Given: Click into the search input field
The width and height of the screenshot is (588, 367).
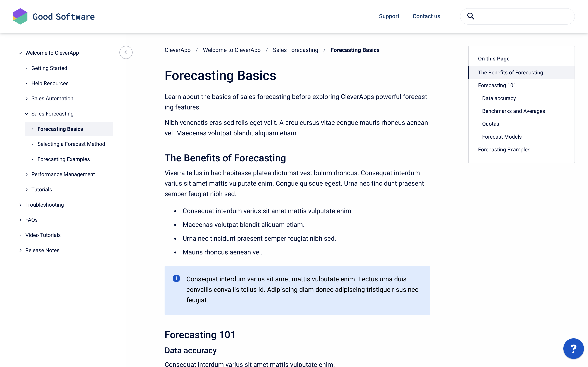Looking at the screenshot, I should click(522, 16).
